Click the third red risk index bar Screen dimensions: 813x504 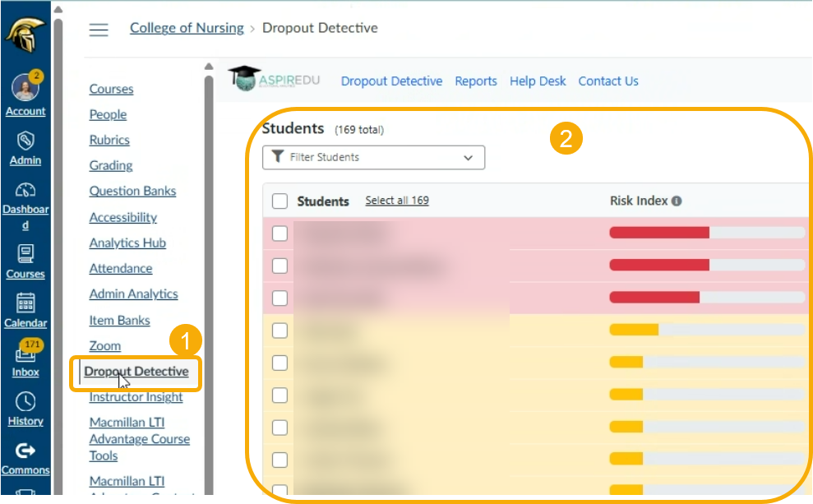pyautogui.click(x=707, y=297)
